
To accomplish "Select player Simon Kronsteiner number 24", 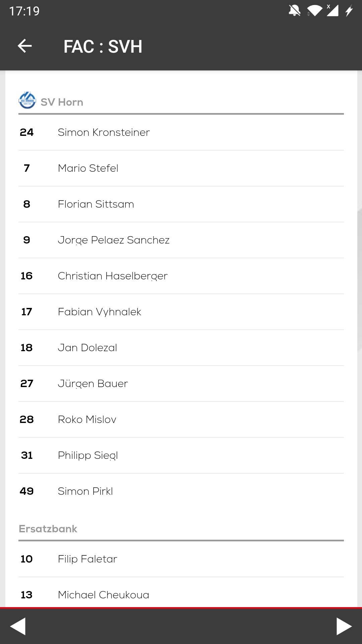I will point(181,132).
